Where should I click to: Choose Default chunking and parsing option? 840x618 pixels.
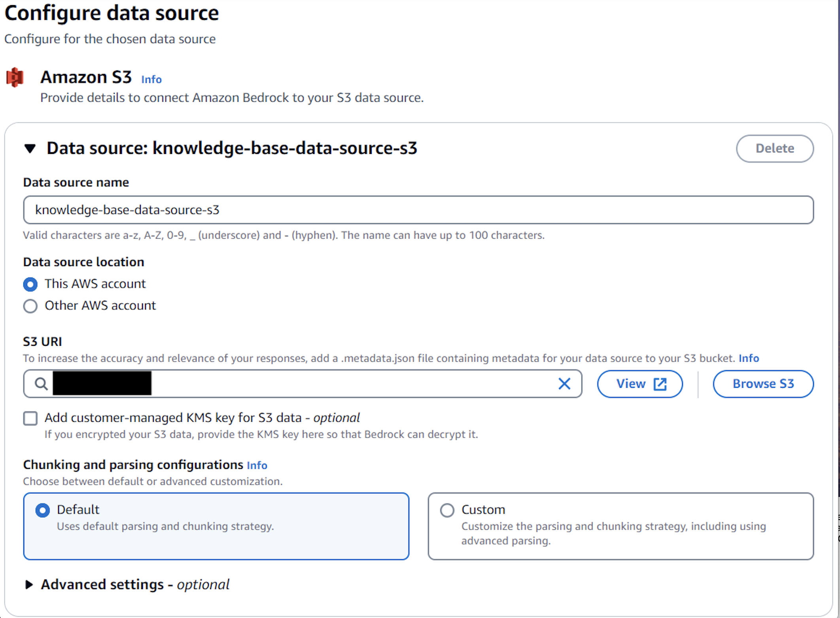point(43,510)
